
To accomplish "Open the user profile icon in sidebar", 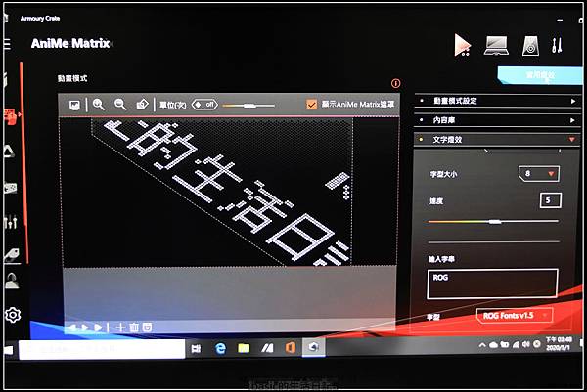I will (x=12, y=281).
